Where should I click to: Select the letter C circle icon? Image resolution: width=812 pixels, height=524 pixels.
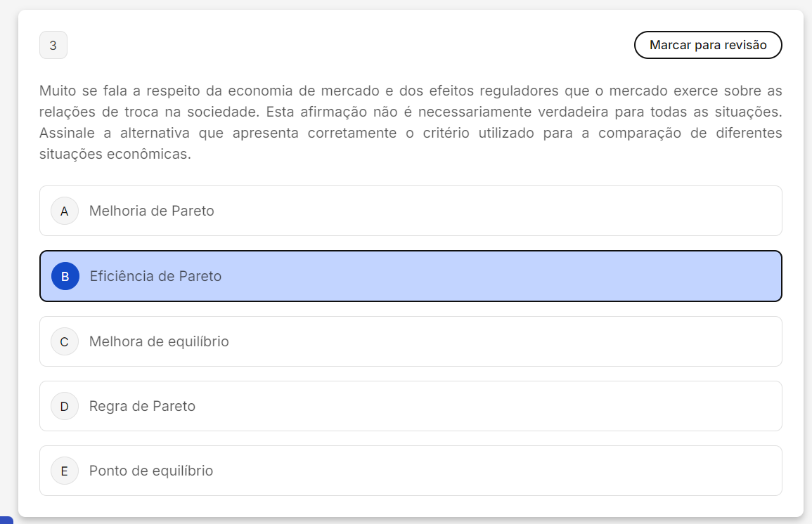pyautogui.click(x=65, y=341)
